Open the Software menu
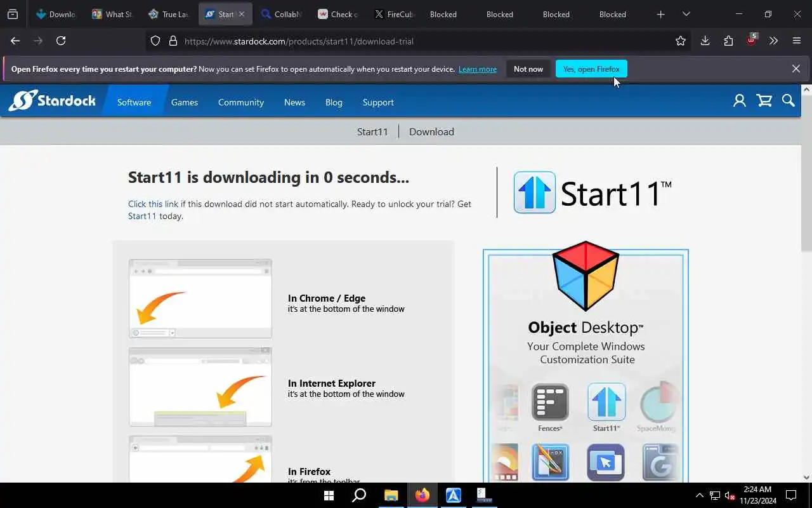This screenshot has width=812, height=508. [134, 102]
